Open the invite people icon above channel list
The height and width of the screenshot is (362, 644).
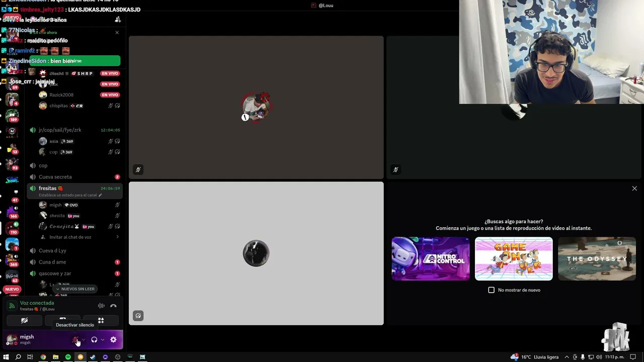(x=118, y=20)
